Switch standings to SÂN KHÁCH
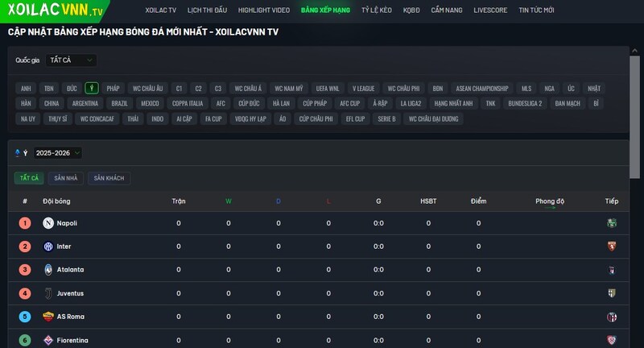 click(109, 178)
